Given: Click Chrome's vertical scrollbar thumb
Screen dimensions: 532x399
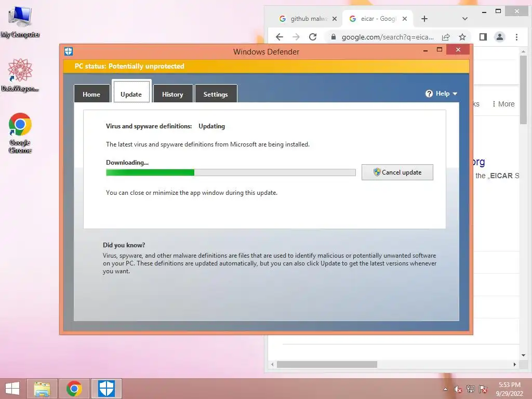Looking at the screenshot, I should [524, 90].
